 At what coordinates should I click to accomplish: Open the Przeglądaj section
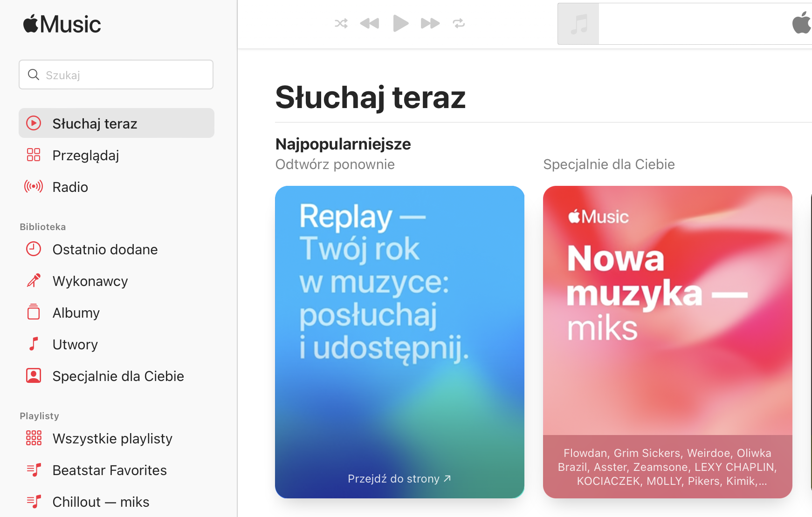tap(117, 155)
